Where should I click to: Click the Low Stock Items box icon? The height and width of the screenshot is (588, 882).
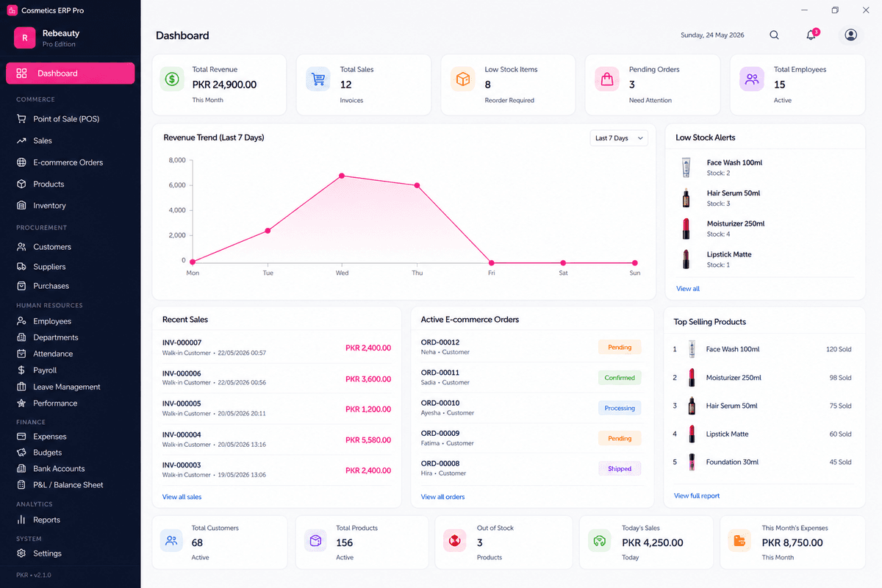463,79
